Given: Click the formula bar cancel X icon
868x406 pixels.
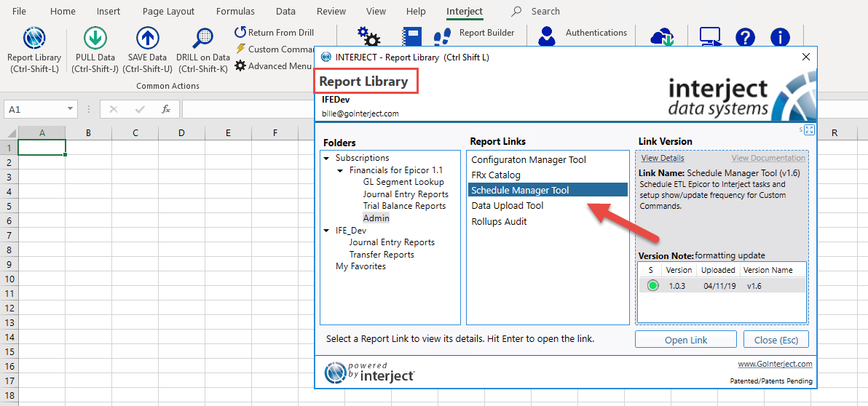Looking at the screenshot, I should (x=114, y=110).
